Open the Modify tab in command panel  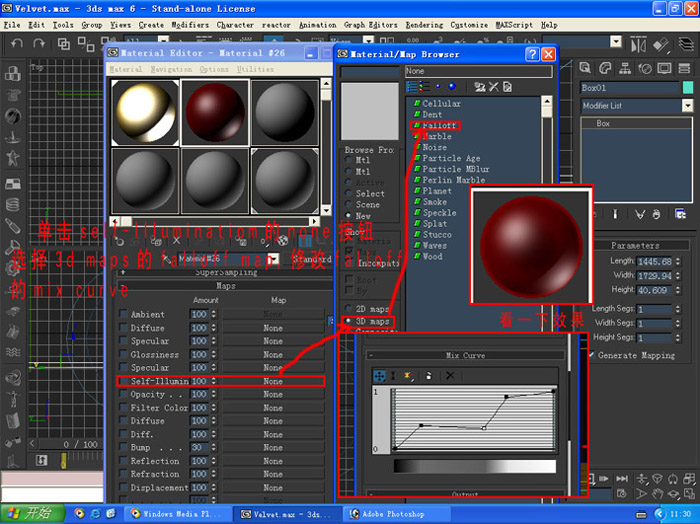click(x=605, y=68)
